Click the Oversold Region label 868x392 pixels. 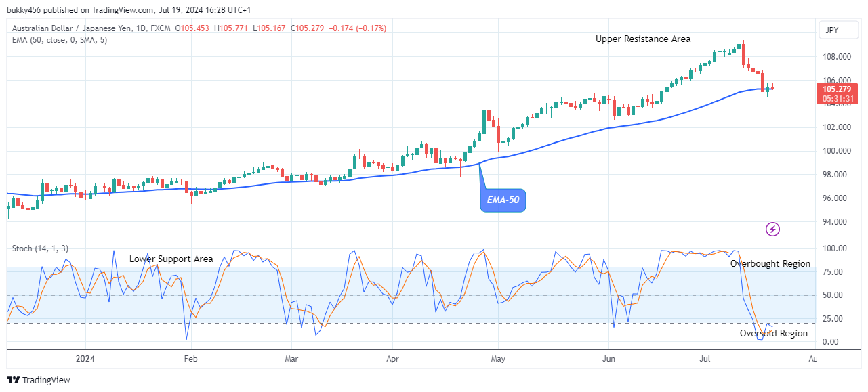point(774,333)
